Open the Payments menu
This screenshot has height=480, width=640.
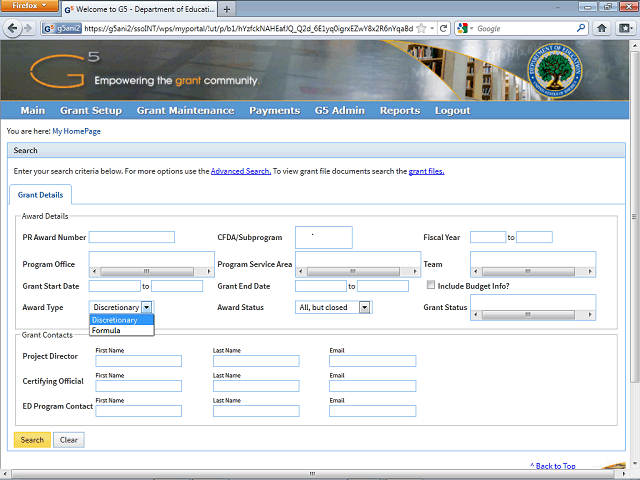coord(274,111)
